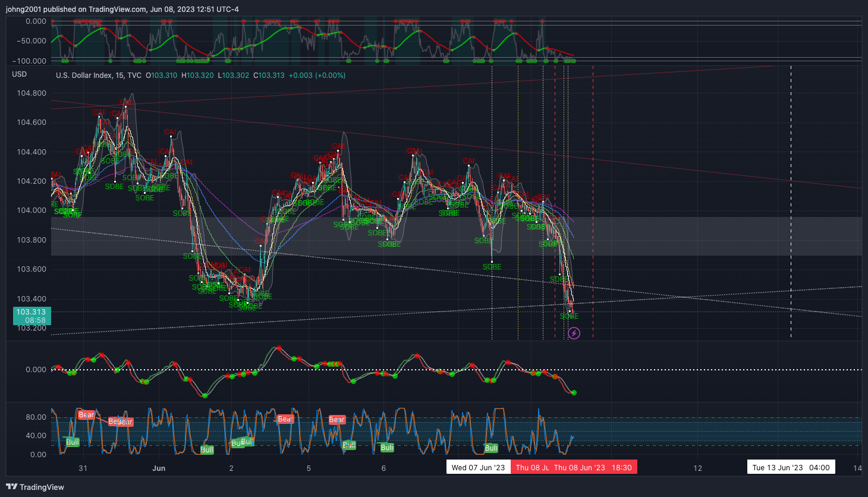Click the USD currency label
Image resolution: width=868 pixels, height=497 pixels.
click(x=20, y=74)
